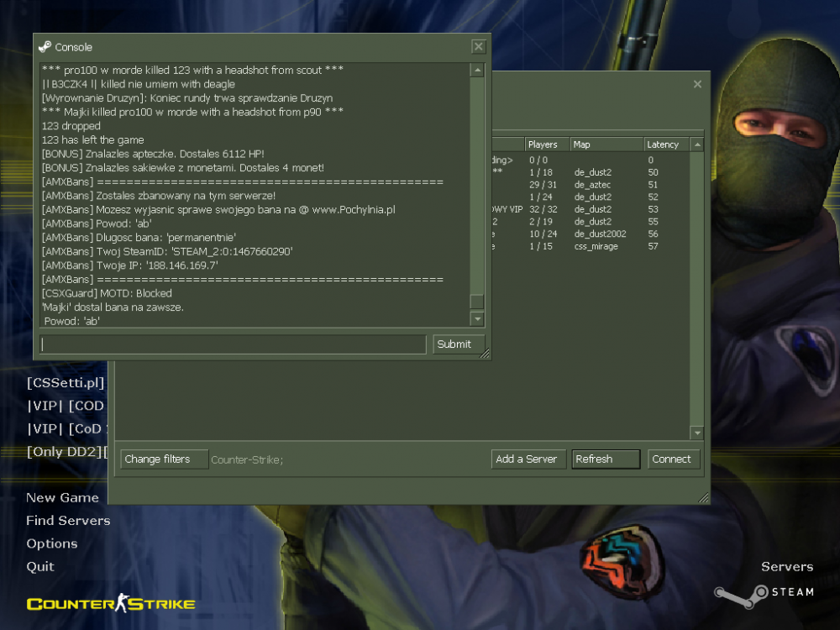Click the Connect button
The height and width of the screenshot is (630, 840).
click(673, 459)
